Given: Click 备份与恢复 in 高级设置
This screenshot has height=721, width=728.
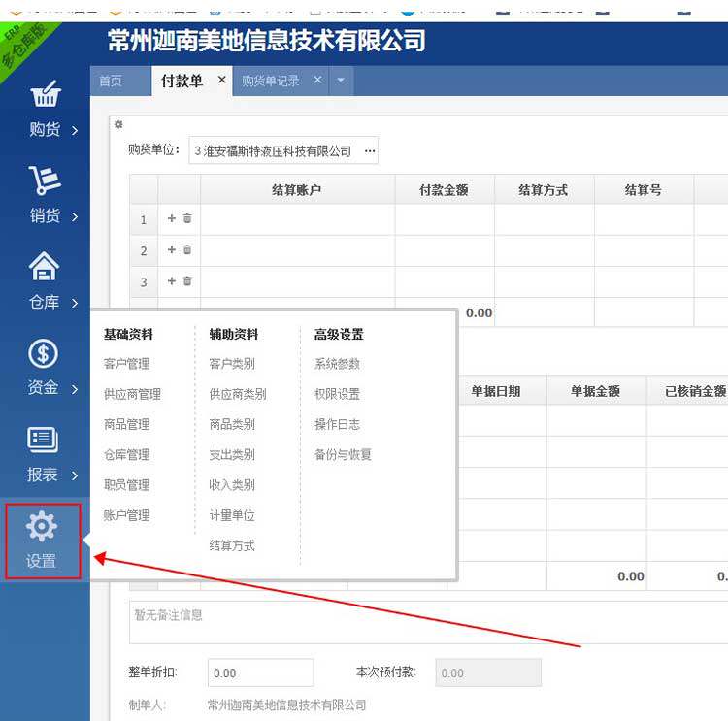Looking at the screenshot, I should 343,454.
